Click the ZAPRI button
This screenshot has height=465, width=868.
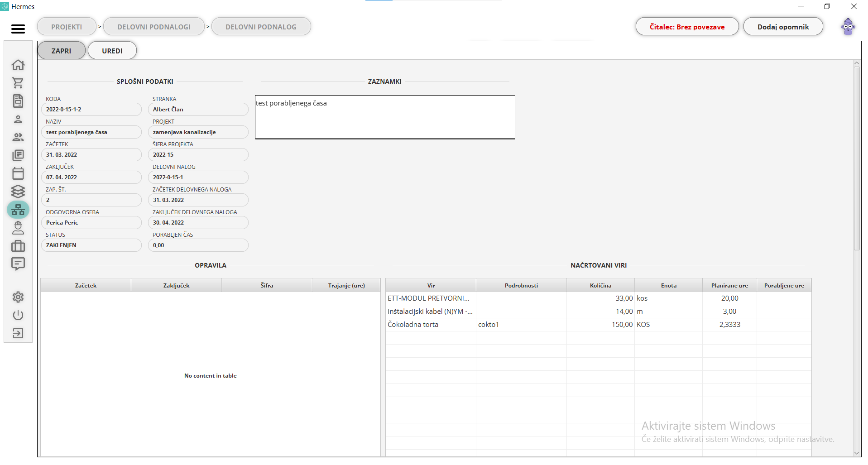[x=61, y=51]
